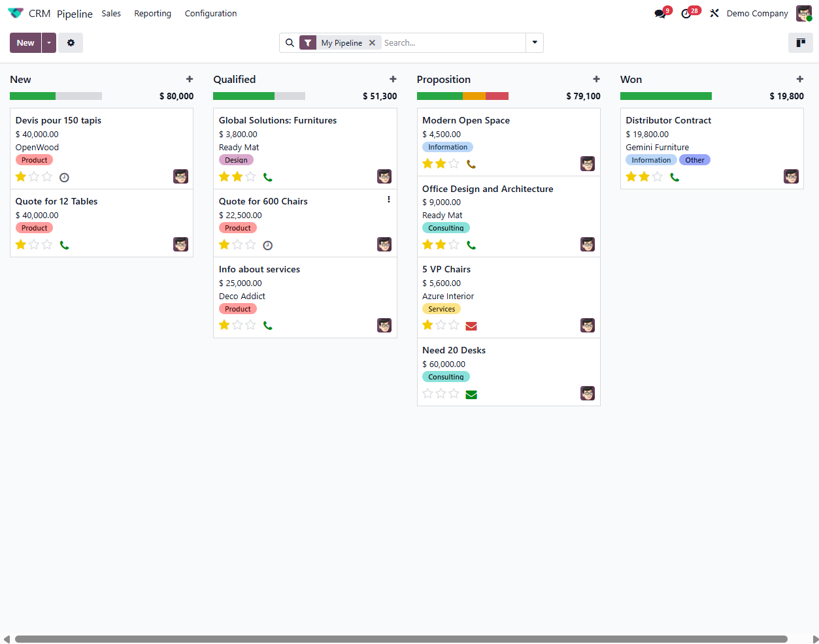Add a quick lead in the Qualified column
This screenshot has height=644, width=819.
pyautogui.click(x=393, y=79)
